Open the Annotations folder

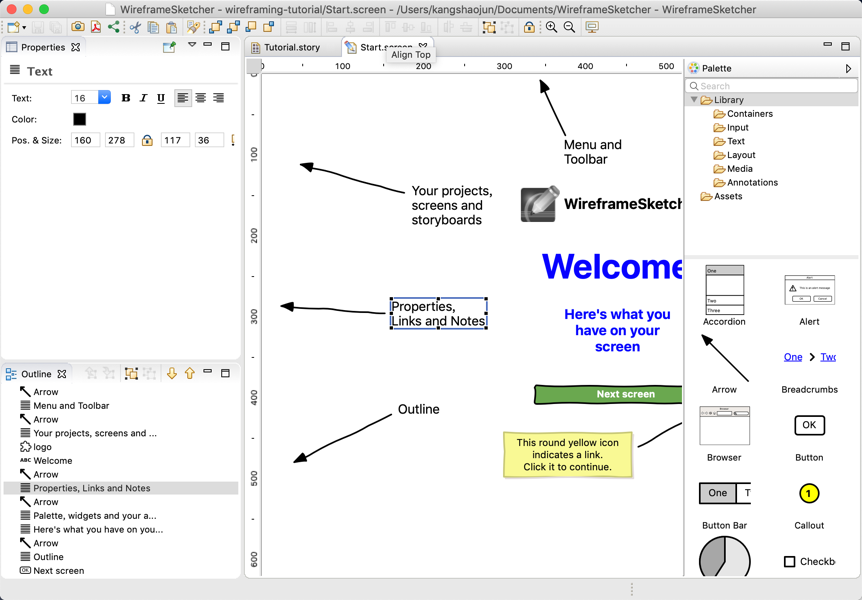click(x=746, y=183)
